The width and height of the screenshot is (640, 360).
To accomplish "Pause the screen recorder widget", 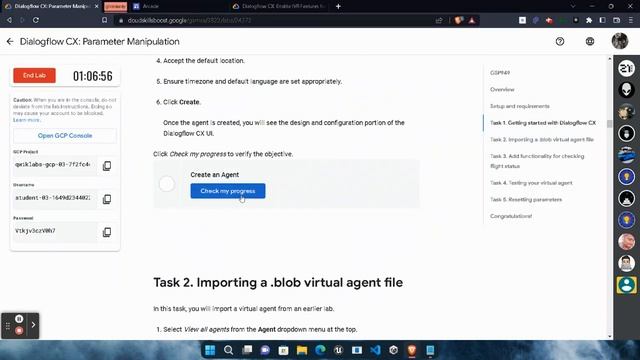I will [19, 318].
